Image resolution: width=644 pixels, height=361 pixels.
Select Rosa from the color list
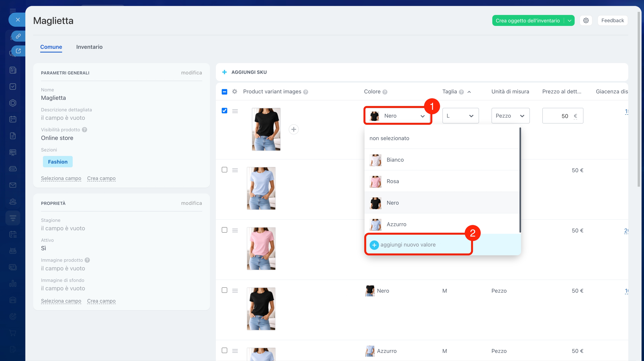392,181
